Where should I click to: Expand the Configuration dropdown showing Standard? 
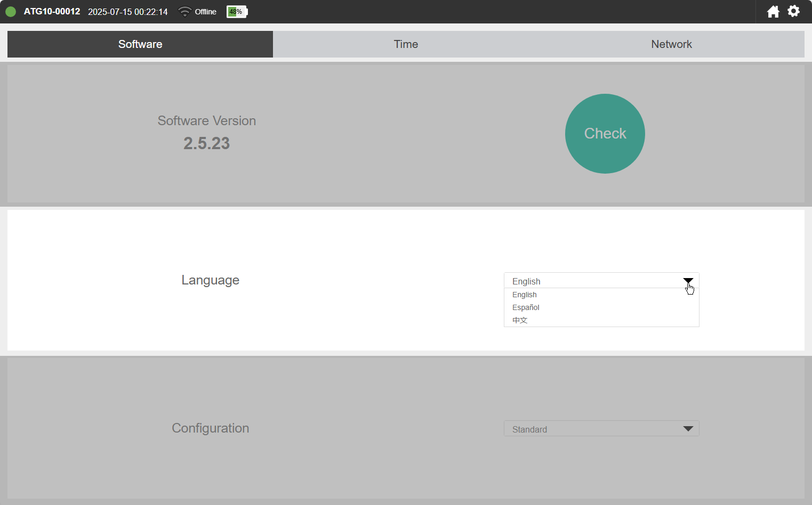(x=601, y=429)
